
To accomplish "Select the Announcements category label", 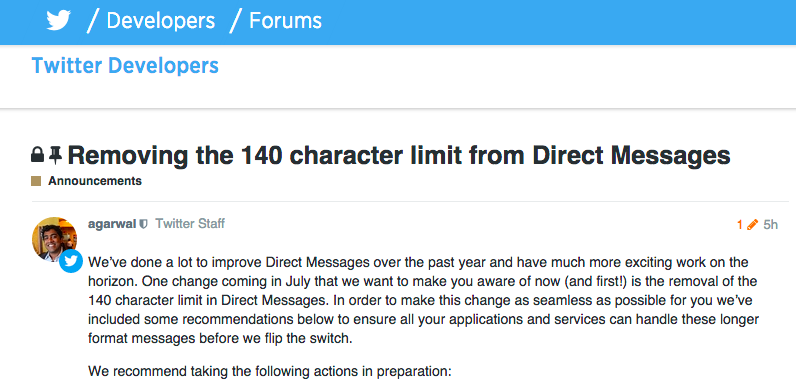I will (95, 181).
